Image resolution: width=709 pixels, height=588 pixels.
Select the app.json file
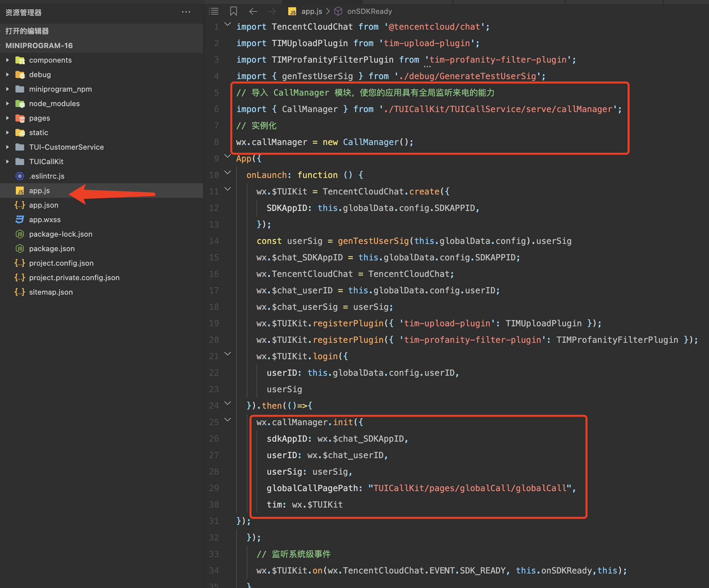[44, 205]
